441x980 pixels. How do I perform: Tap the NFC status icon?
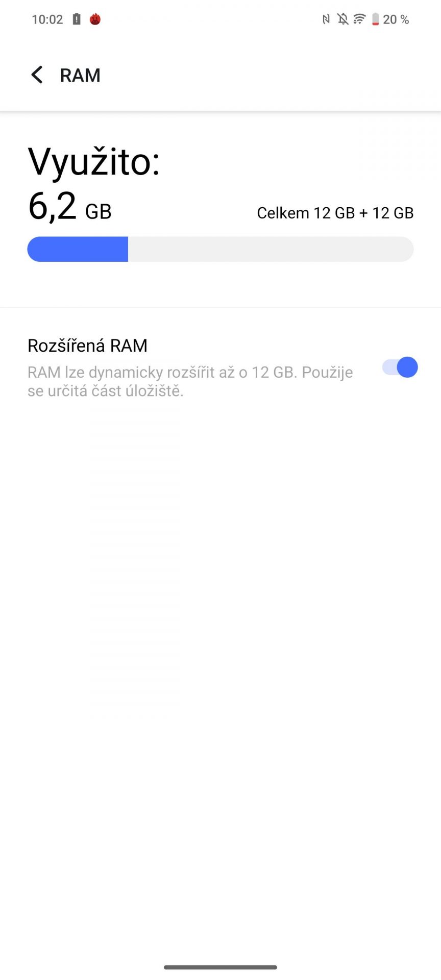tap(326, 19)
